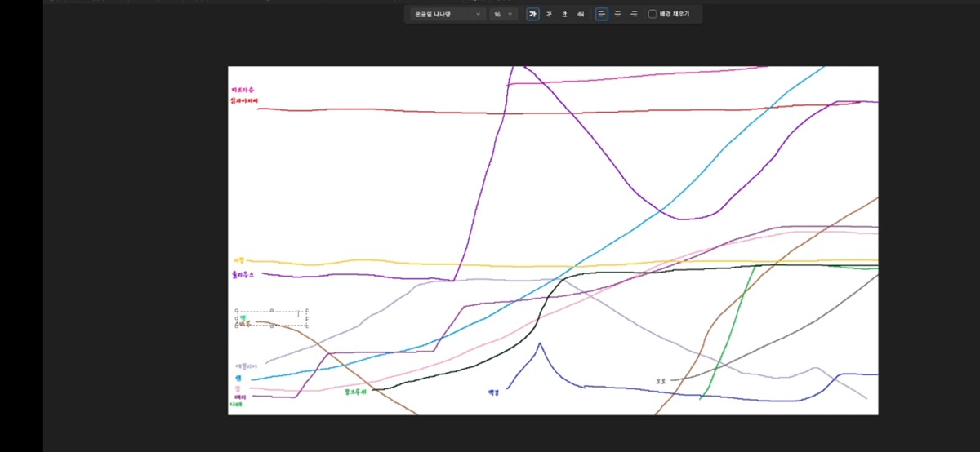This screenshot has height=452, width=980.
Task: Click the 베티 label at lower left
Action: tap(240, 397)
